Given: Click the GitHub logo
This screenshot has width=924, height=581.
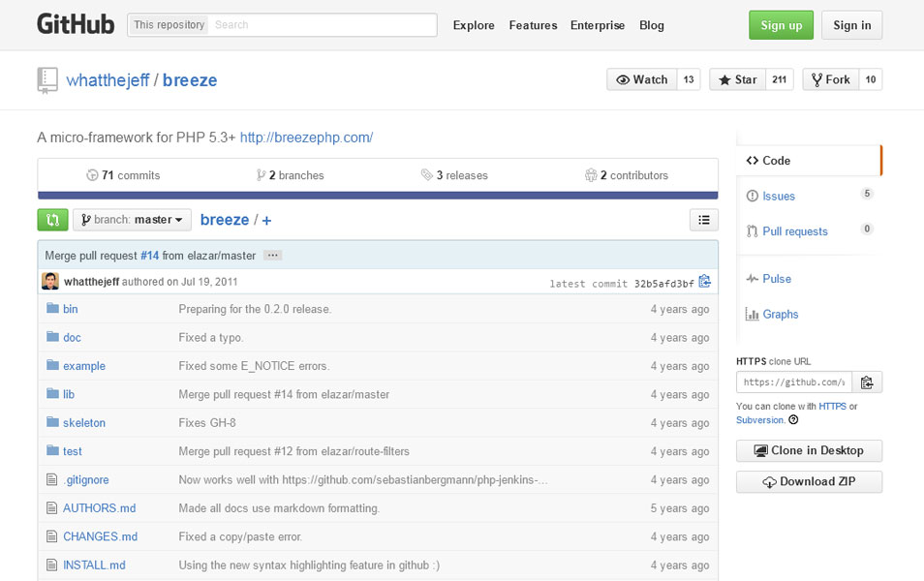Looking at the screenshot, I should pyautogui.click(x=76, y=25).
